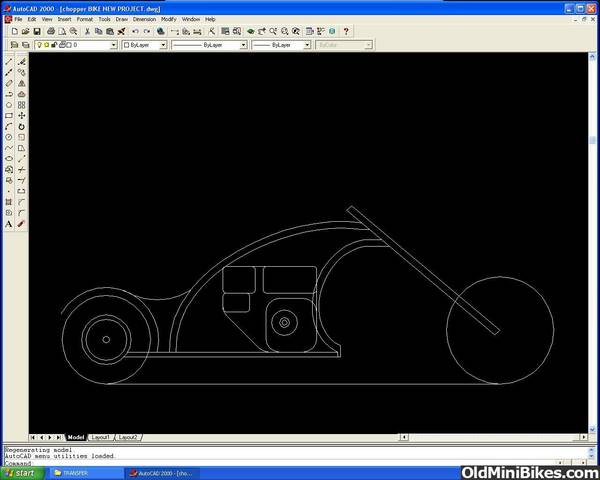Switch to the Layout1 tab
The width and height of the screenshot is (600, 480).
click(100, 437)
